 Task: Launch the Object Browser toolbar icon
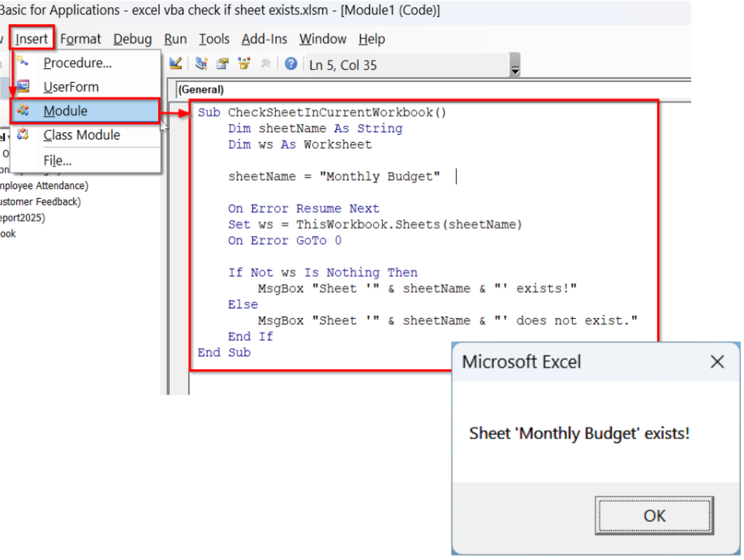click(244, 64)
